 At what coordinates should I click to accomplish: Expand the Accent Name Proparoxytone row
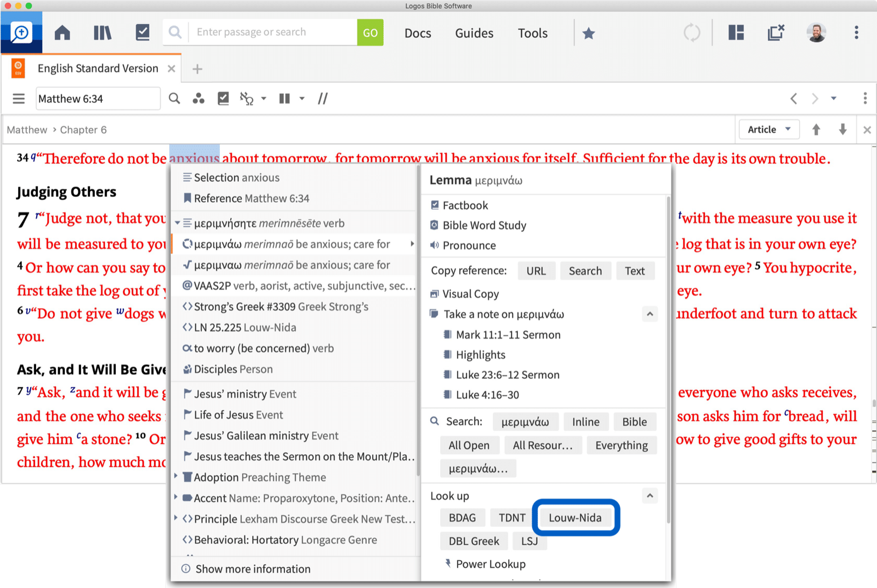(176, 497)
